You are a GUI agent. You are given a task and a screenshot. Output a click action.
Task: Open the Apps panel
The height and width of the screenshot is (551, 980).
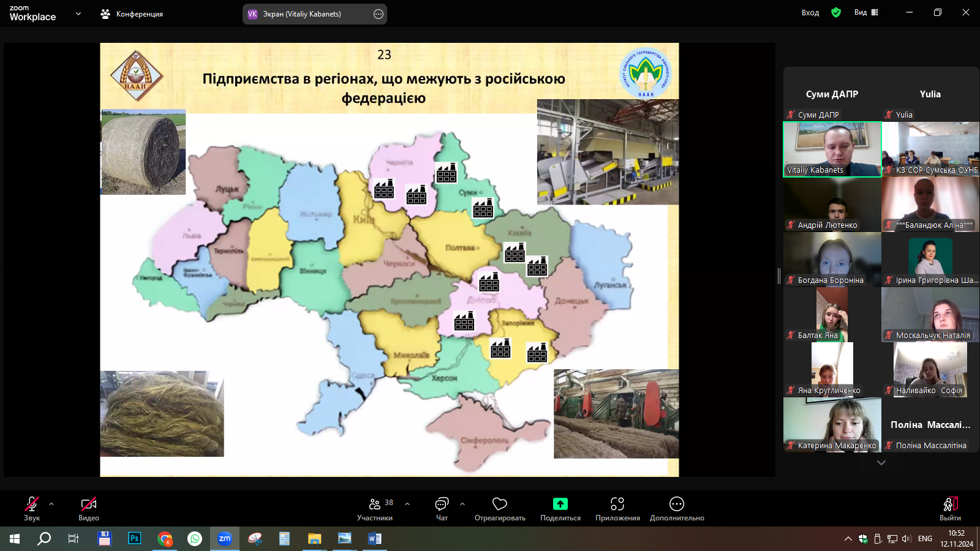pyautogui.click(x=617, y=504)
